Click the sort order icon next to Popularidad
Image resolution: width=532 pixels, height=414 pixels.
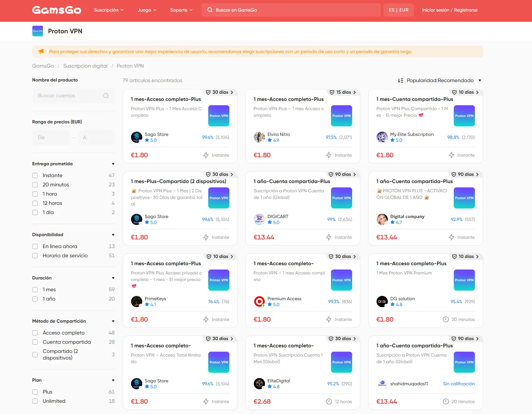[401, 80]
